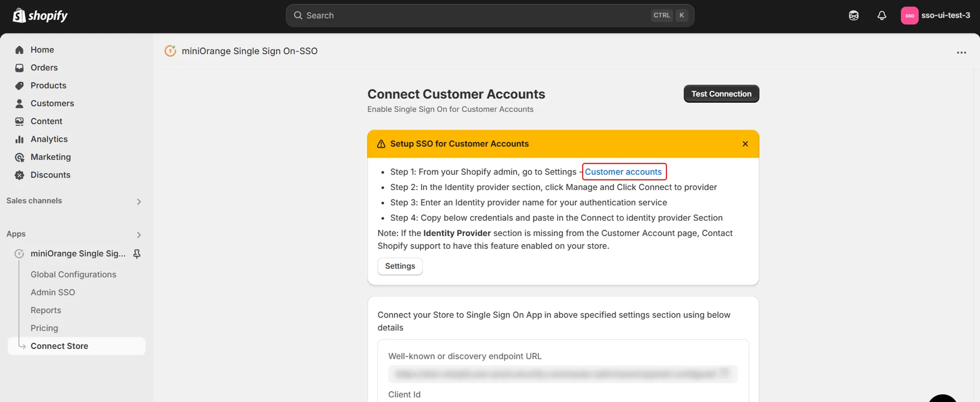Open Reports page
This screenshot has height=402, width=980.
coord(45,310)
